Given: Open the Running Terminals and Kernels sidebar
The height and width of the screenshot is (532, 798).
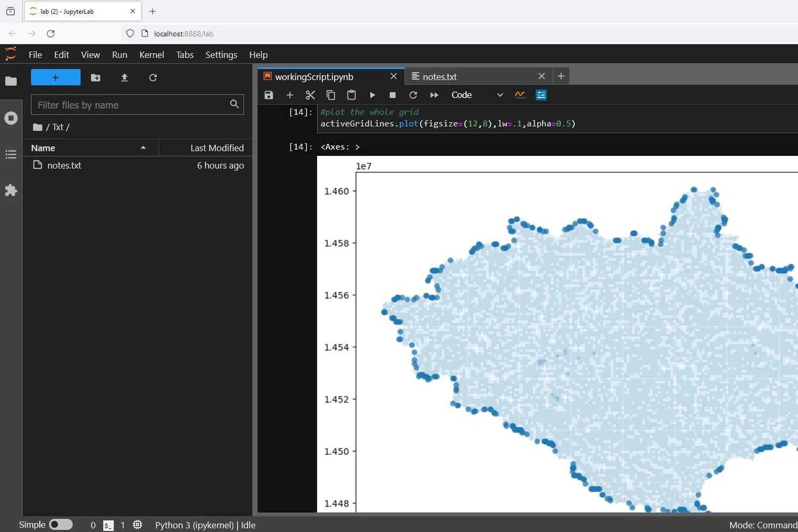Looking at the screenshot, I should click(11, 118).
